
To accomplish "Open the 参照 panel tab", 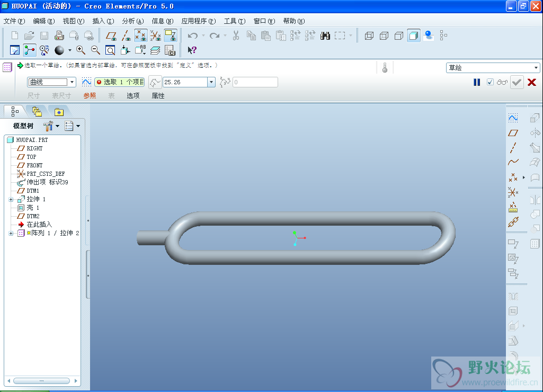I will coord(90,95).
